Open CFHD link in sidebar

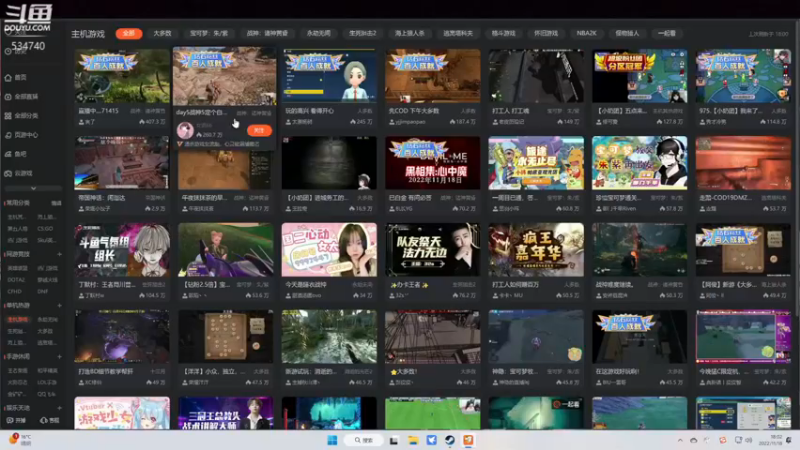14,292
